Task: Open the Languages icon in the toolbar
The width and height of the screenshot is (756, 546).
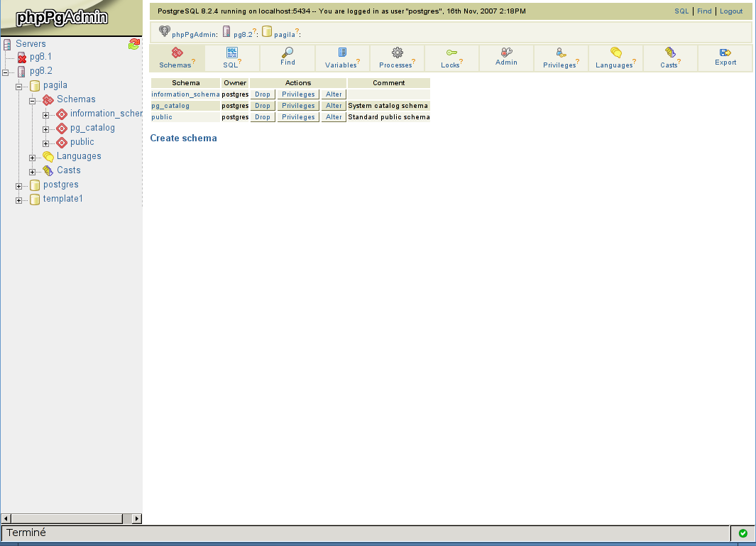Action: [616, 53]
